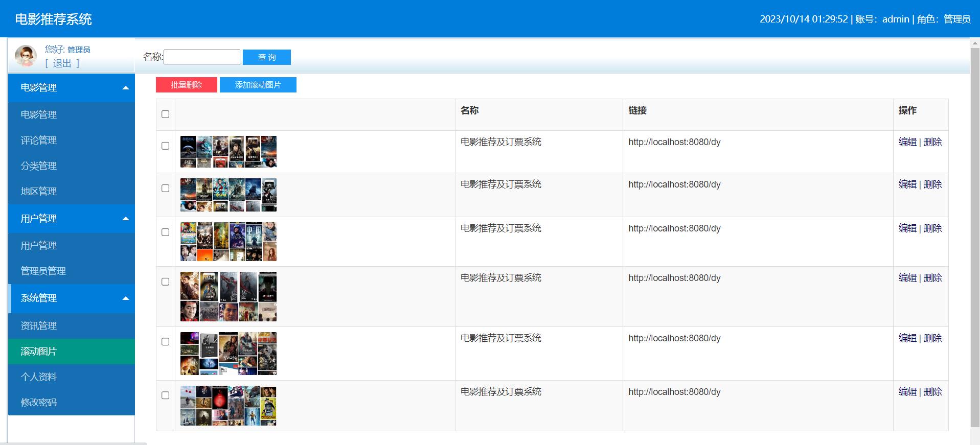The height and width of the screenshot is (445, 980).
Task: Click the first row's http://localhost:8080/dy link cell
Action: coord(674,142)
